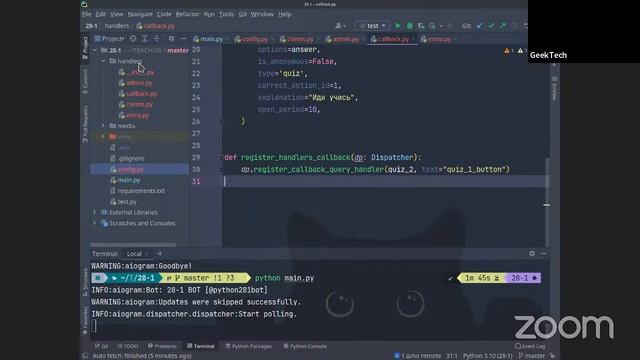Click the handlers breadcrumb in navigation bar
This screenshot has width=640, height=360.
click(x=116, y=26)
